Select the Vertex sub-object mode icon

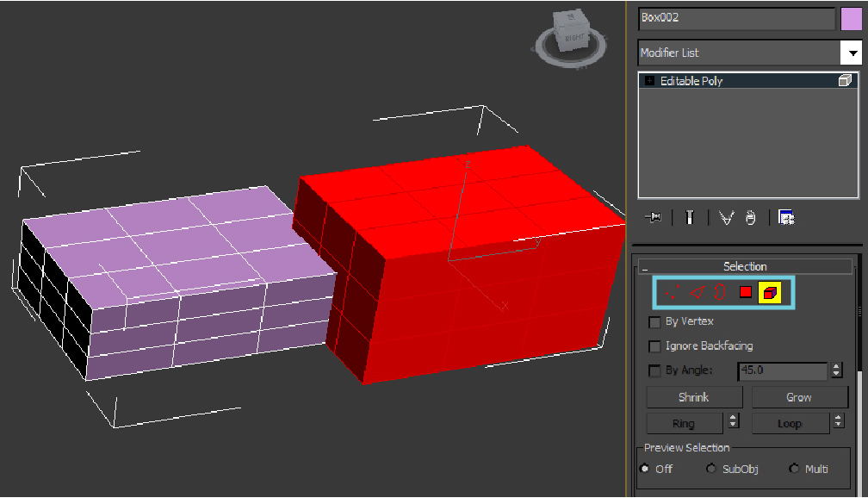click(673, 292)
